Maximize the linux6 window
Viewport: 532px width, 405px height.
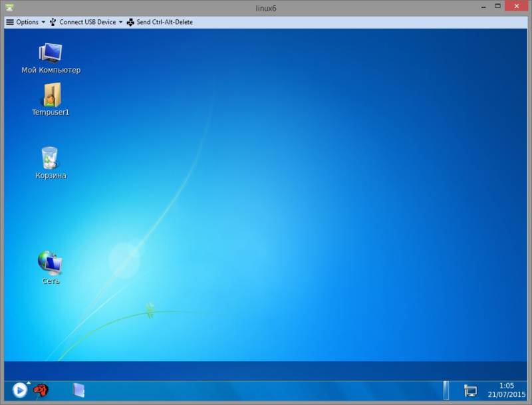[x=497, y=6]
